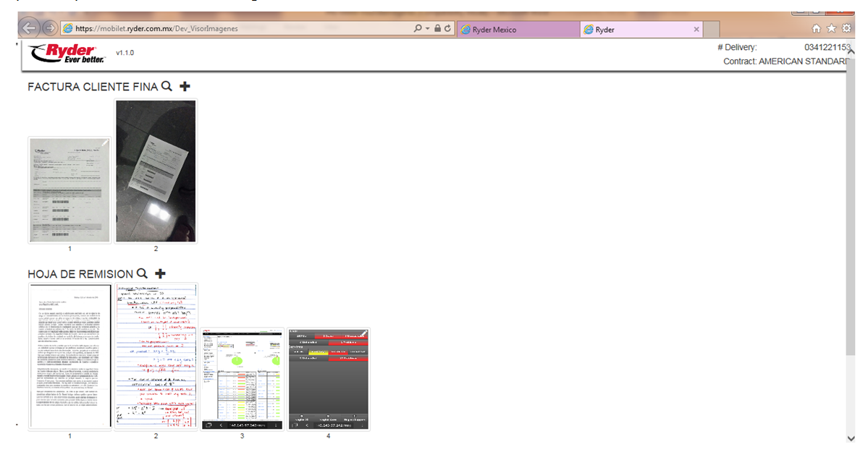Screen dimensions: 868x452
Task: Open browser tools gear icon
Action: [x=846, y=29]
